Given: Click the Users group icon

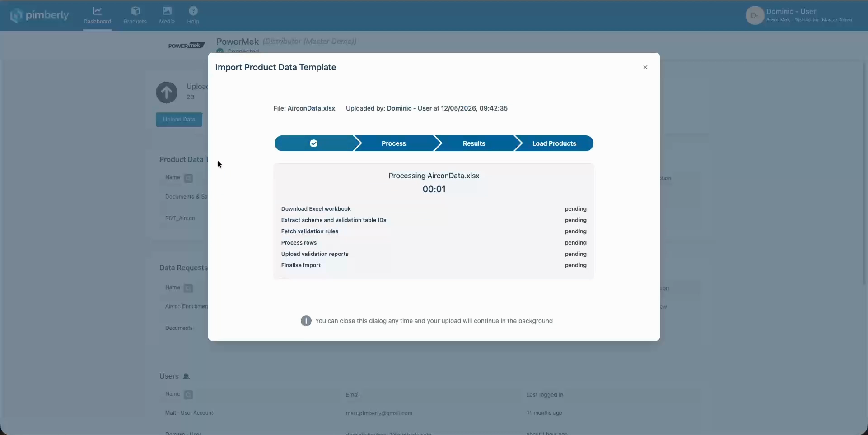Looking at the screenshot, I should pos(186,376).
